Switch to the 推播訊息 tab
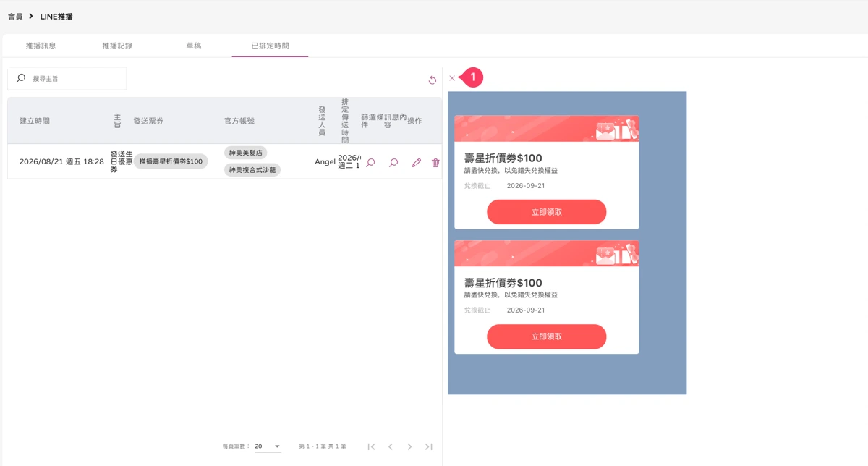Viewport: 868px width, 466px height. point(41,46)
